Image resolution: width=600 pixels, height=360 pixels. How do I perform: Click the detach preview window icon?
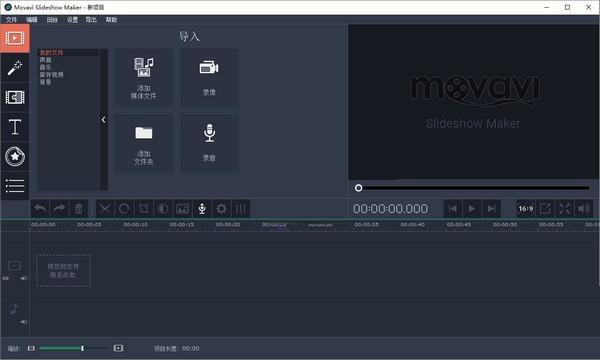(545, 209)
